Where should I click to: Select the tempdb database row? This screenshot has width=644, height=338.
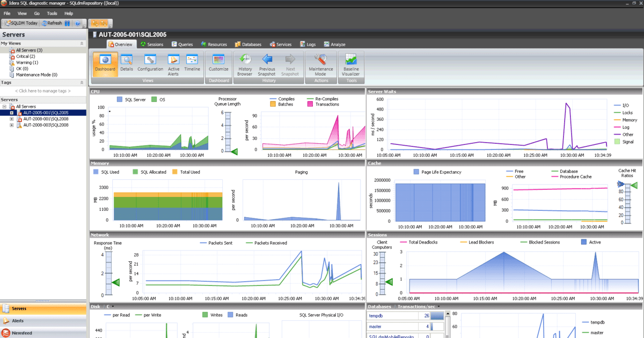pyautogui.click(x=406, y=316)
